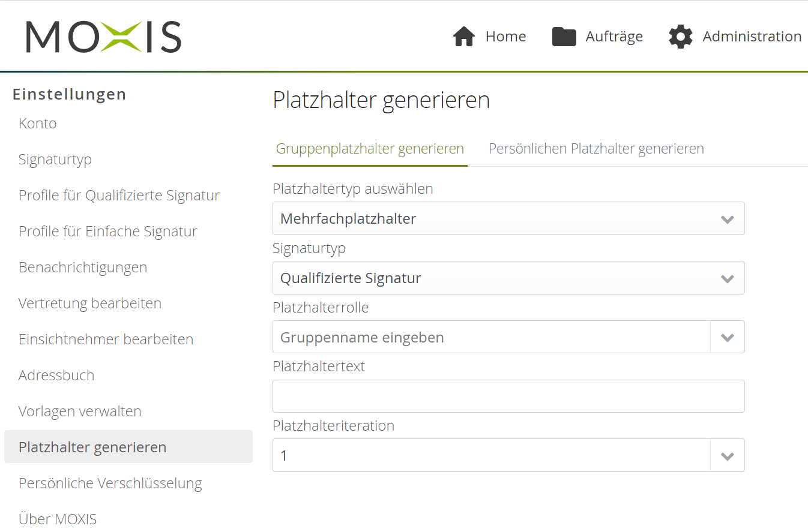The height and width of the screenshot is (532, 808).
Task: Go to Benachrichtigungen settings
Action: point(83,267)
